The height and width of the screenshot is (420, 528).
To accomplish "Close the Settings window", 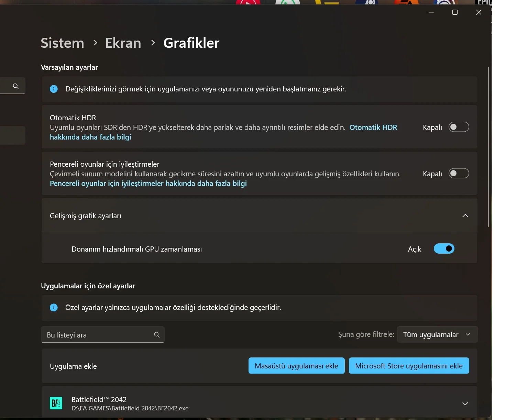I will click(478, 12).
